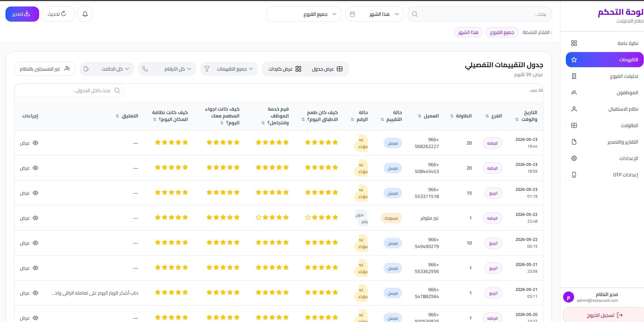This screenshot has height=322, width=644.
Task: Toggle غير المسجلين بالنظام filter
Action: pyautogui.click(x=45, y=69)
